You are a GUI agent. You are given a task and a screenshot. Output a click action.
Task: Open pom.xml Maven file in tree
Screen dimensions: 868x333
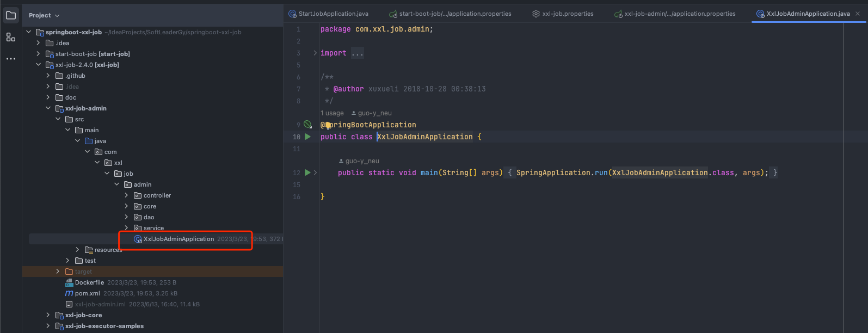[x=87, y=293]
